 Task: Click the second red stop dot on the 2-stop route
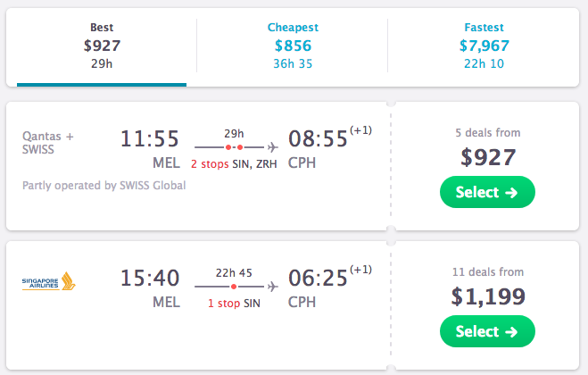240,147
